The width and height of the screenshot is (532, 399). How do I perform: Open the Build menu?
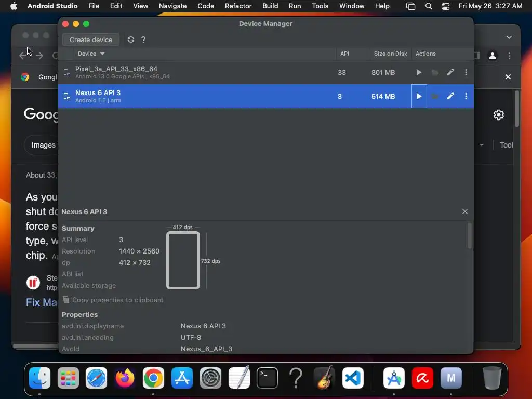tap(270, 6)
